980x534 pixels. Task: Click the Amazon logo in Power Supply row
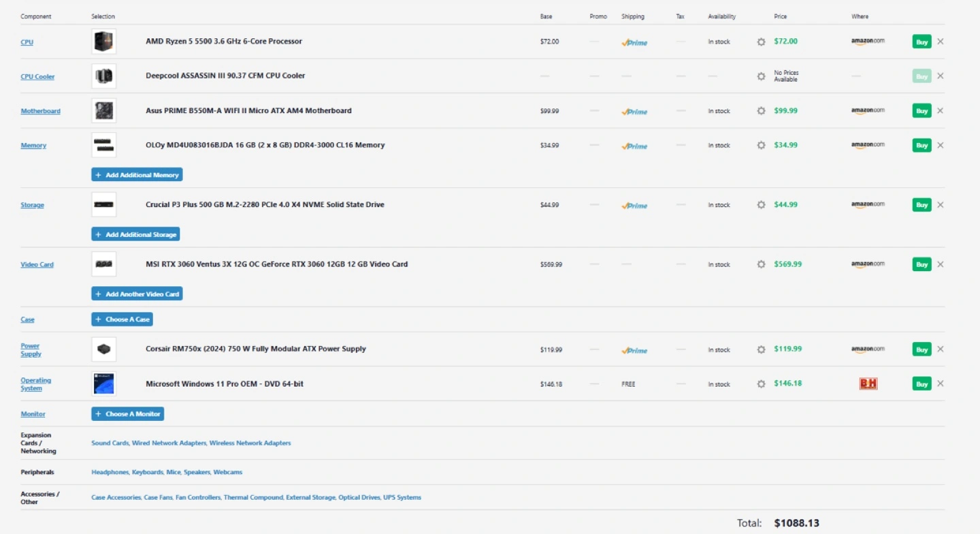tap(868, 349)
